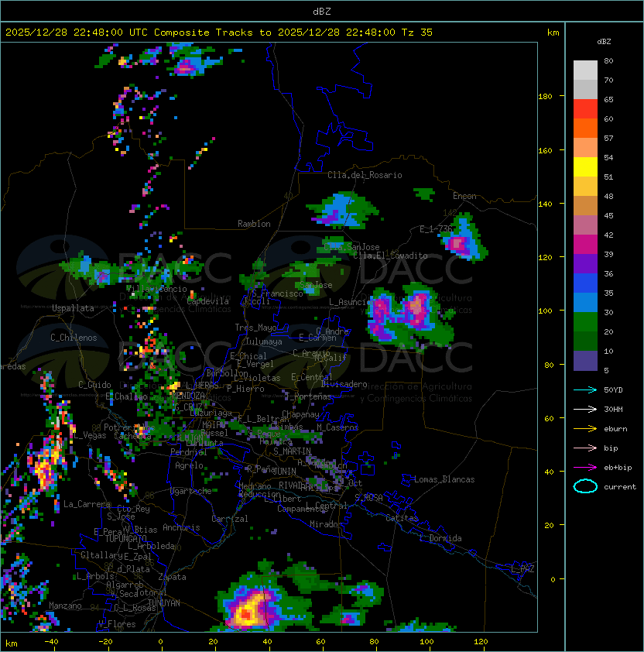Click the Carrizal map label

point(229,519)
